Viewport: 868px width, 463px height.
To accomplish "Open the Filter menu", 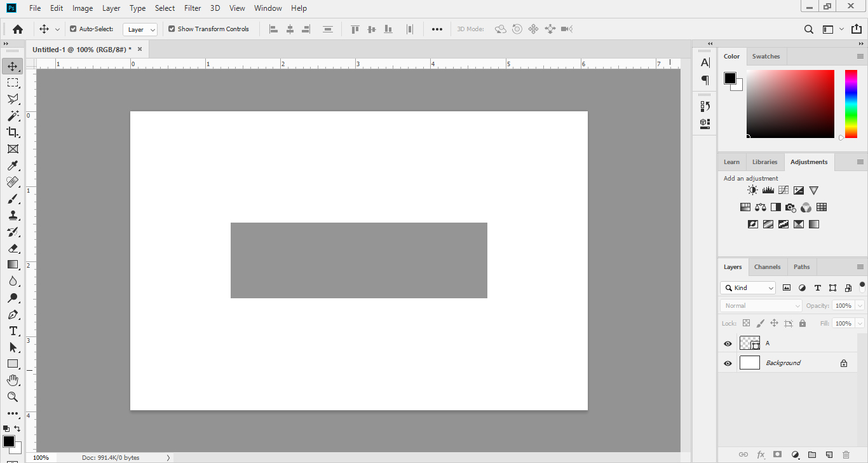I will pyautogui.click(x=193, y=8).
